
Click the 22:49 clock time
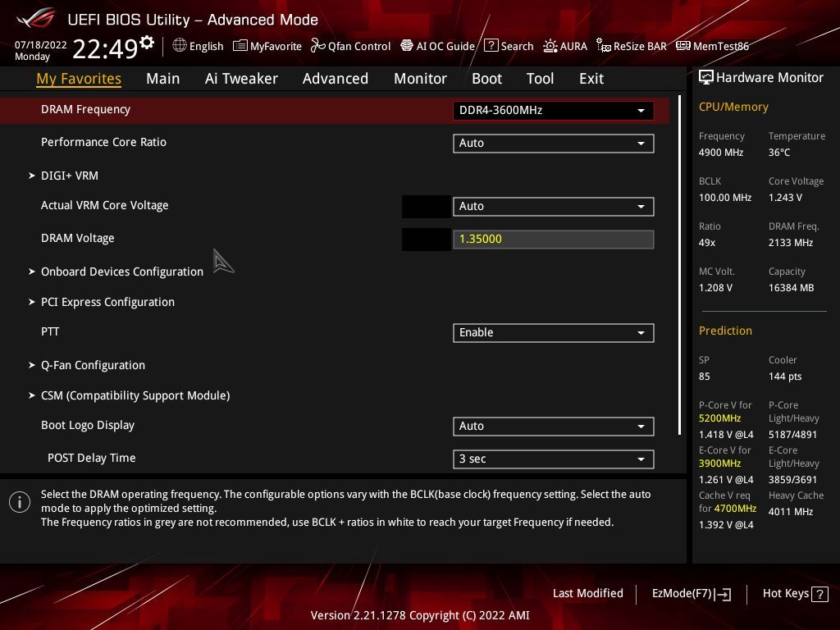[105, 48]
